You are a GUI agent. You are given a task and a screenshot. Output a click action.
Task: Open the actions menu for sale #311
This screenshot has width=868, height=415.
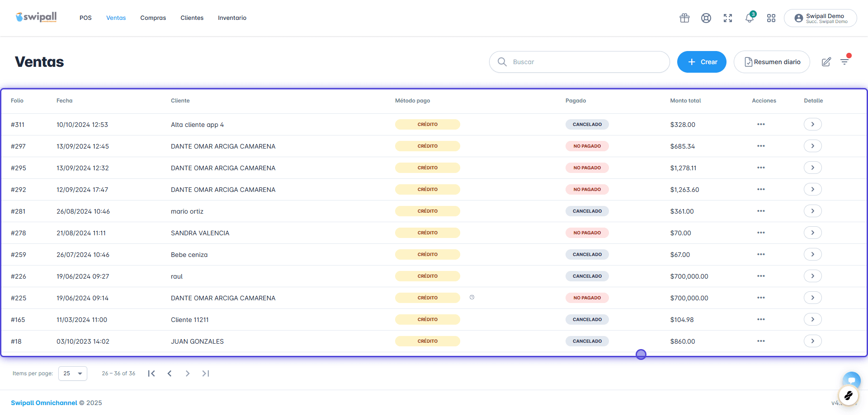761,124
